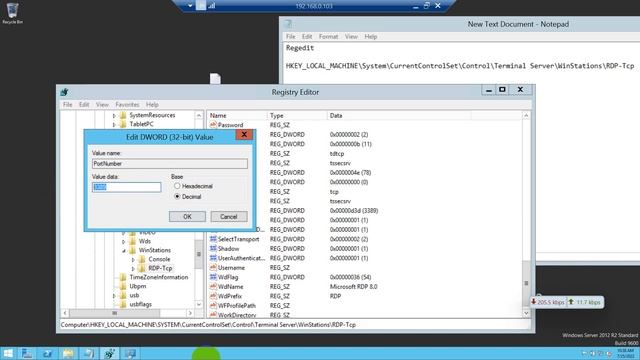Click the Ubpm folder icon
The width and height of the screenshot is (640, 360).
(123, 286)
